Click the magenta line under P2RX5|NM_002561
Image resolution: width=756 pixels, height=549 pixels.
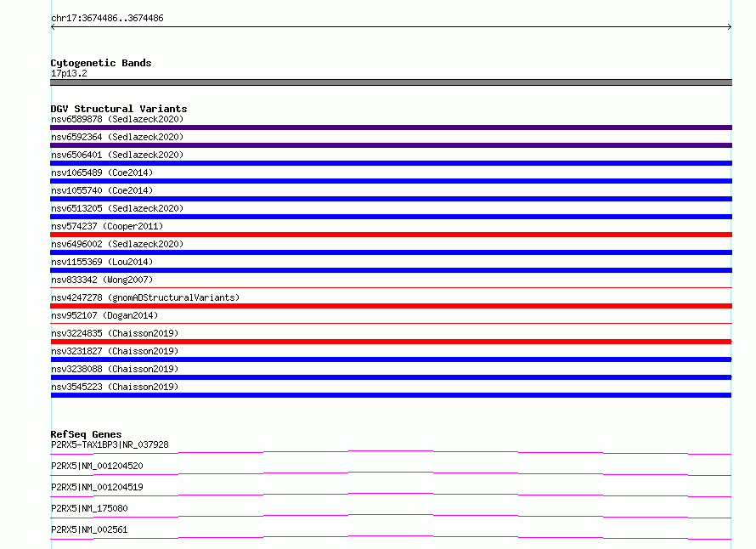(x=391, y=537)
